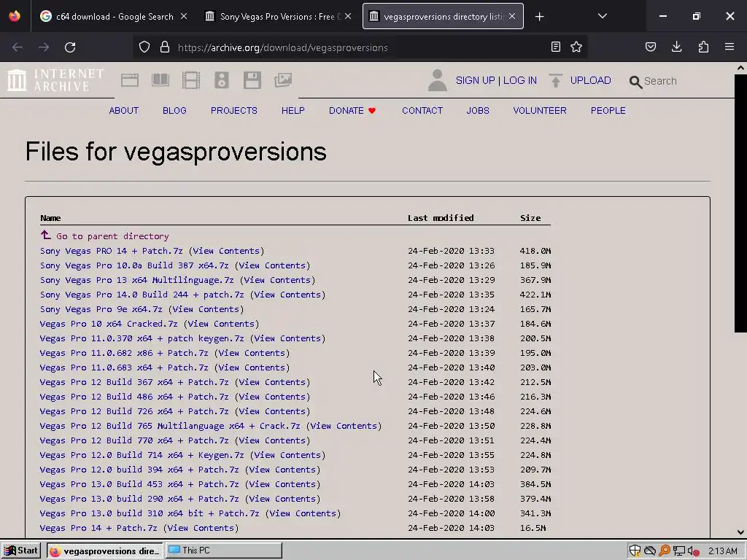Go to parent directory link
This screenshot has width=747, height=560.
coord(112,236)
